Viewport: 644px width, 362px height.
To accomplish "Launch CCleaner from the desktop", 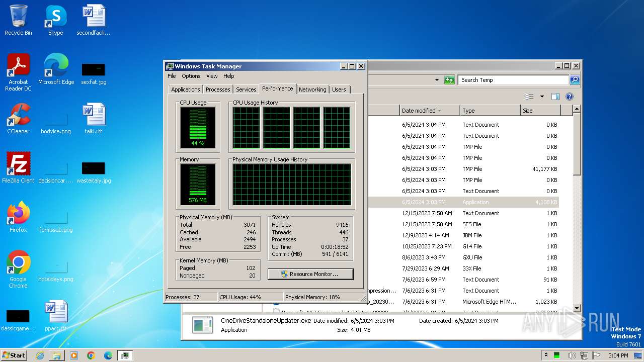I will [18, 119].
